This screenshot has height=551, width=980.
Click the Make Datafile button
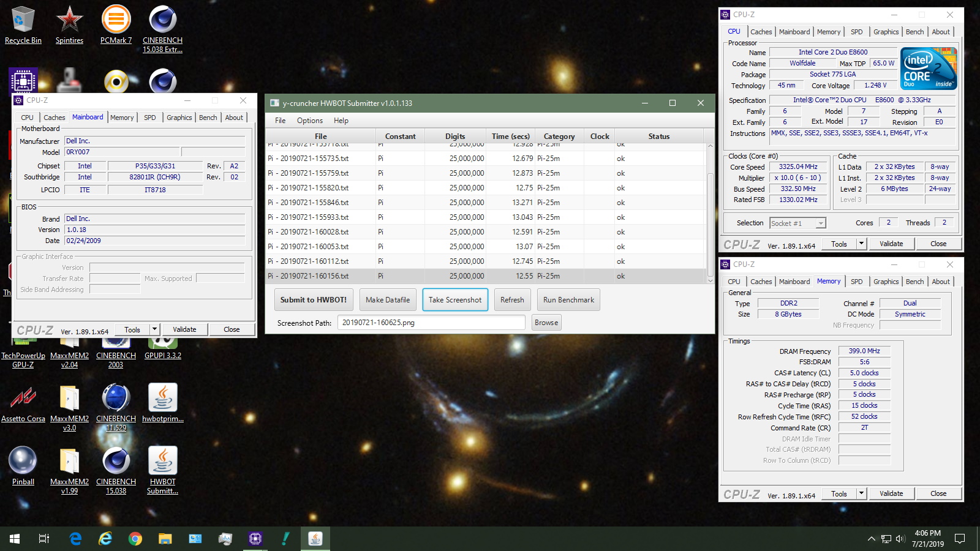point(388,300)
